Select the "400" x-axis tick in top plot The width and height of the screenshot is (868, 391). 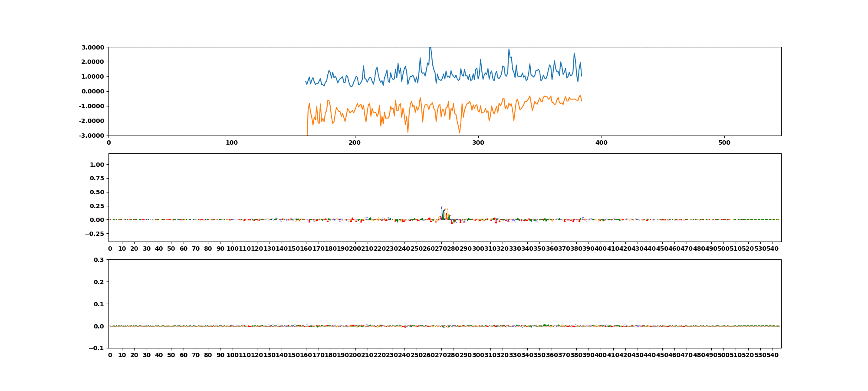(x=601, y=142)
